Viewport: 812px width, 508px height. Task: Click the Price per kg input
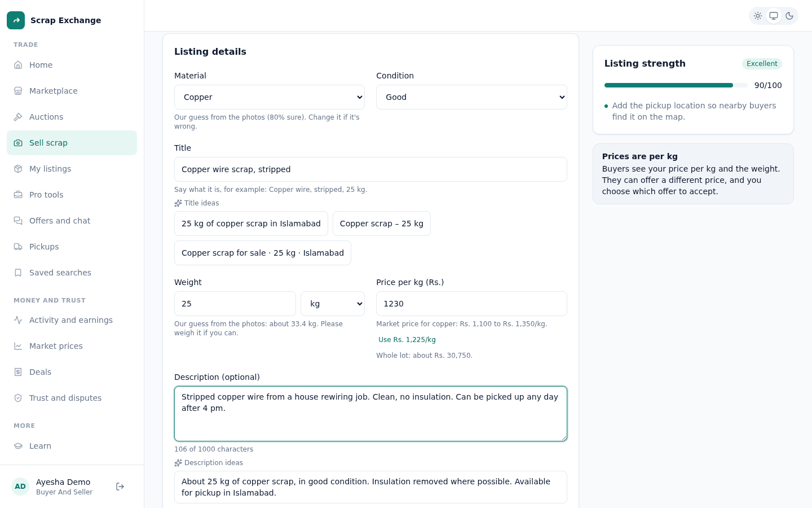[x=471, y=304]
